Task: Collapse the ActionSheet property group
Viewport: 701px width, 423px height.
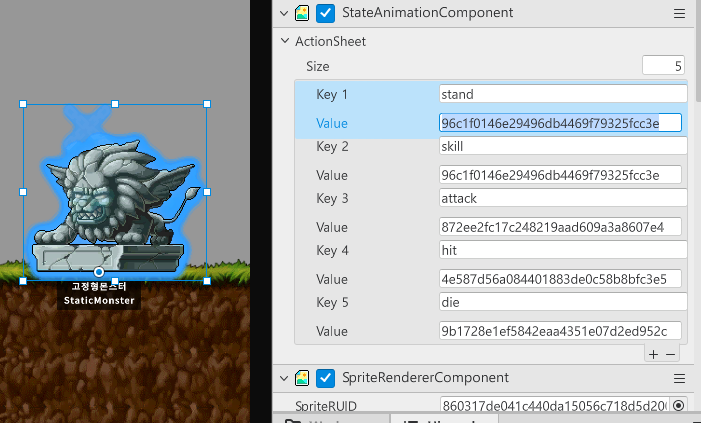Action: click(285, 41)
